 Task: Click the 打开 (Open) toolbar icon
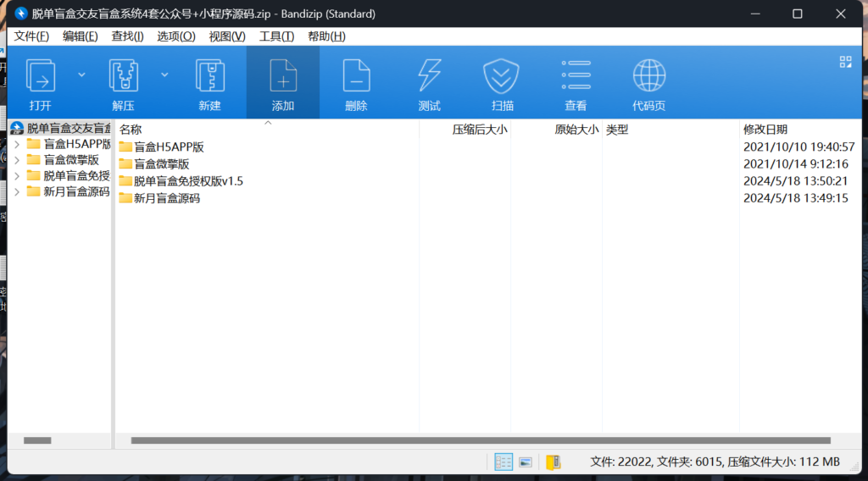click(41, 76)
